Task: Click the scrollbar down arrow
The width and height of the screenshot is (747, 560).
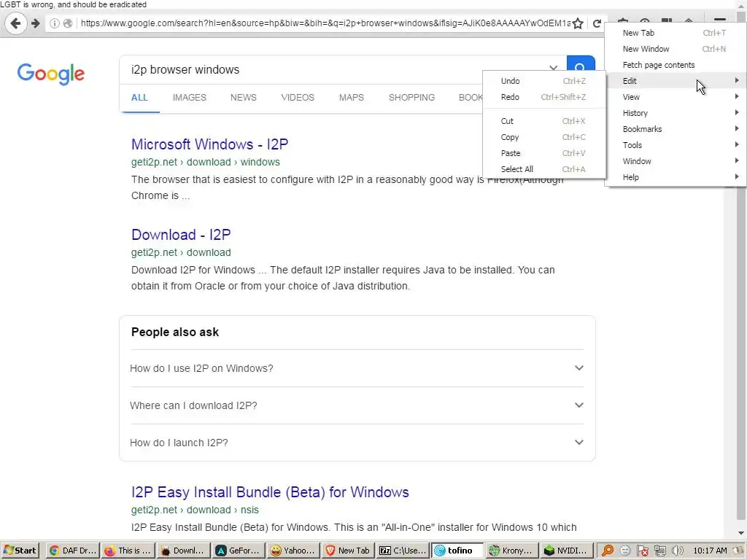Action: click(x=741, y=533)
